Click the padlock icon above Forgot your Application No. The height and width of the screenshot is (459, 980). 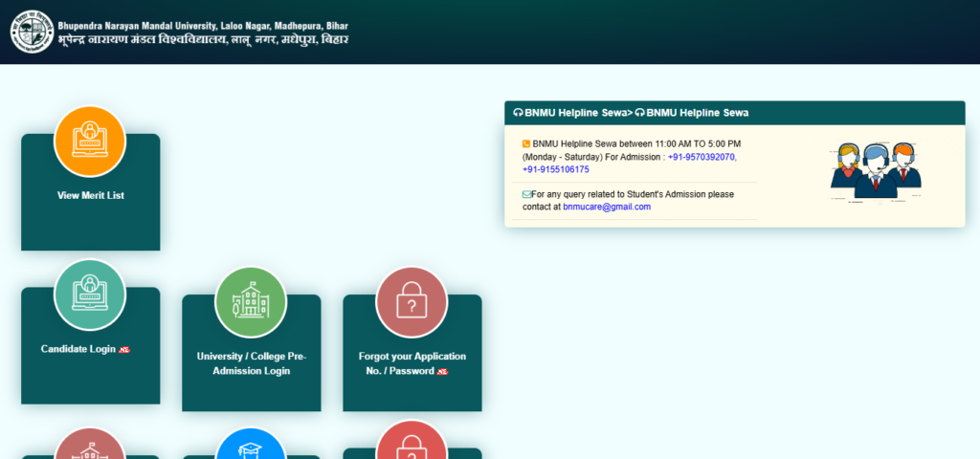tap(412, 302)
